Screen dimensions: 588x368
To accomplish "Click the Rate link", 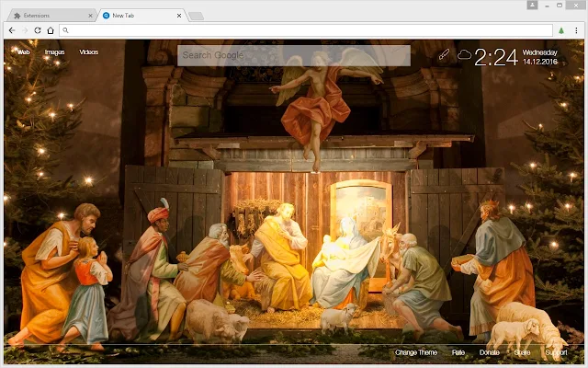I will point(458,352).
